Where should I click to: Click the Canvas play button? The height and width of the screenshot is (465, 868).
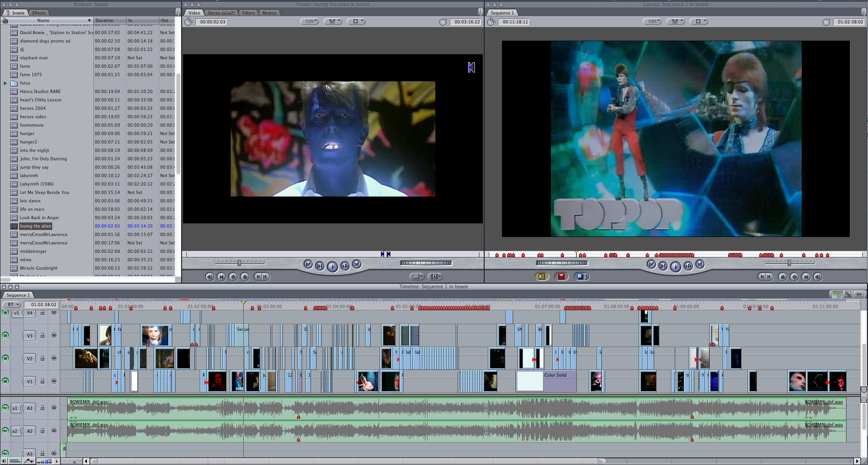coord(675,266)
